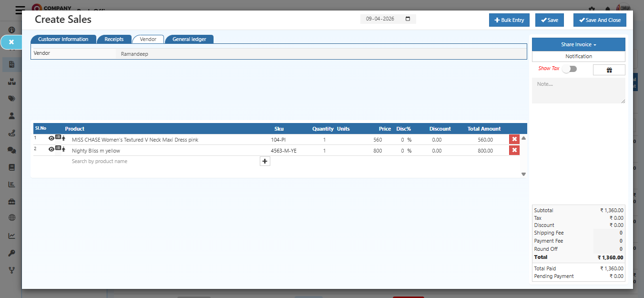Open the reports bar-chart icon in sidebar
The image size is (644, 298).
(11, 184)
